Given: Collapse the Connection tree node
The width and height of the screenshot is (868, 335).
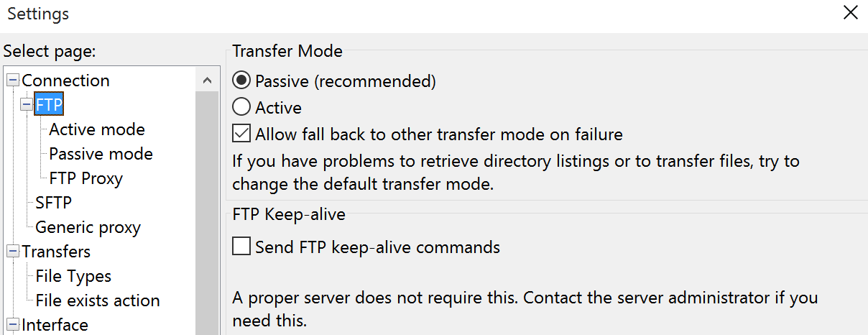Looking at the screenshot, I should [x=14, y=81].
